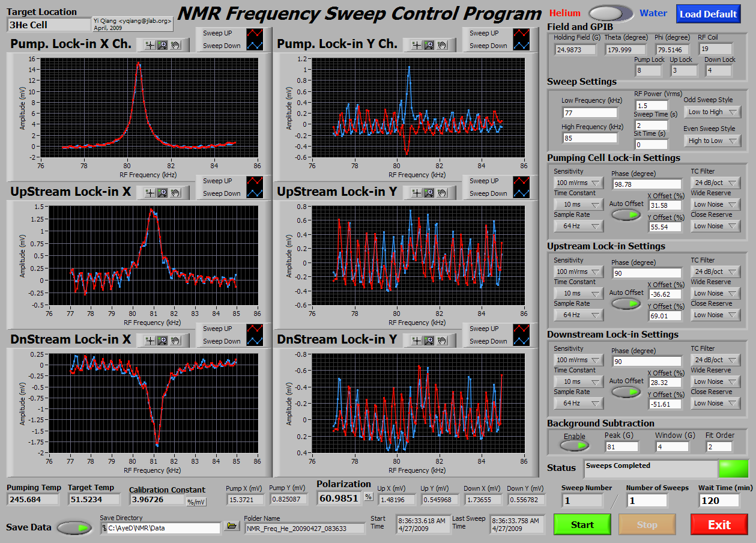Click the Target Location '3He Cell' field
Image resolution: width=756 pixels, height=543 pixels.
pyautogui.click(x=48, y=25)
